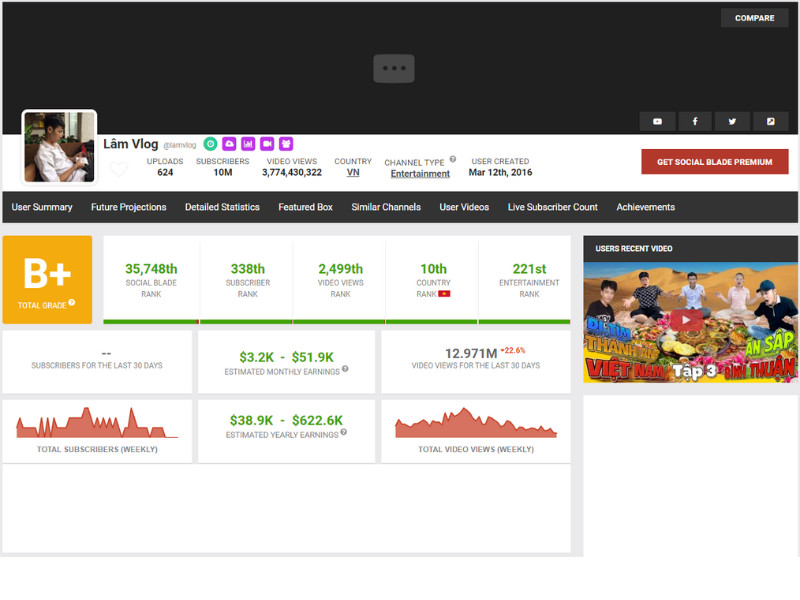Open the Similar Channels tab

click(x=386, y=207)
